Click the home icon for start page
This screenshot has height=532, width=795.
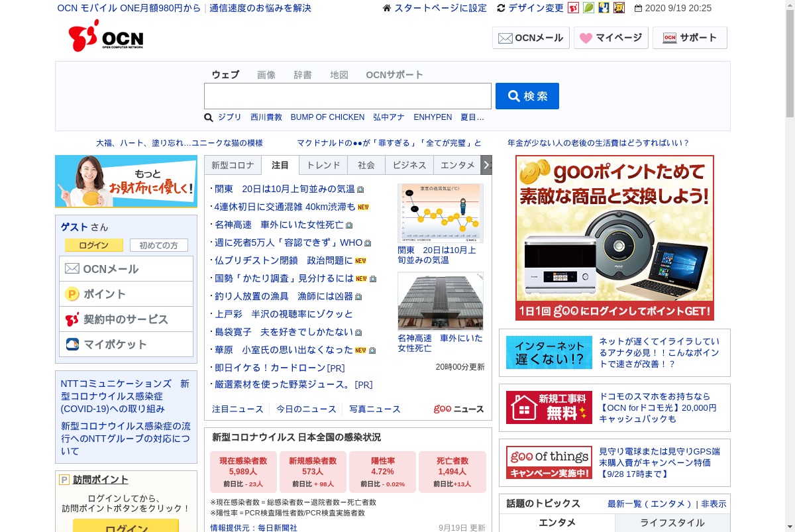tap(387, 8)
